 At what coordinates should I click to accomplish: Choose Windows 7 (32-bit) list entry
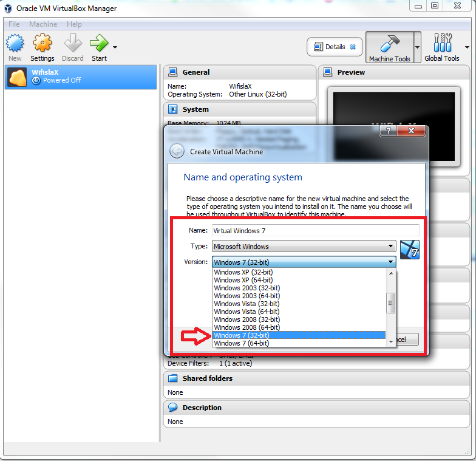point(299,335)
